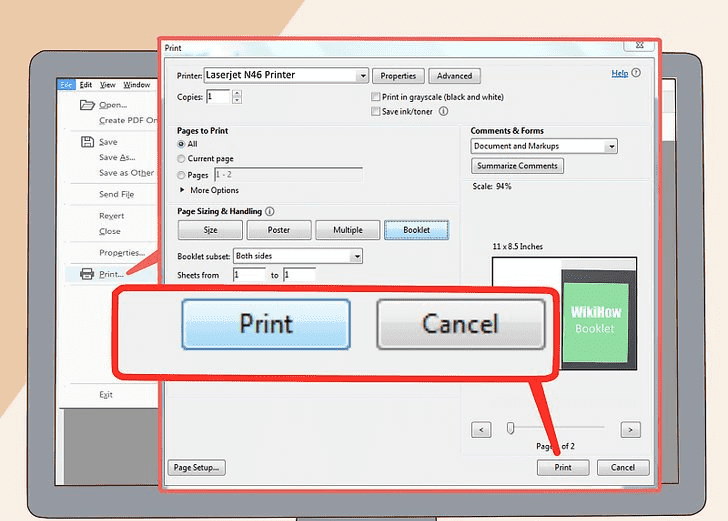This screenshot has width=728, height=521.
Task: Enable Print in grayscale checkbox
Action: point(375,97)
